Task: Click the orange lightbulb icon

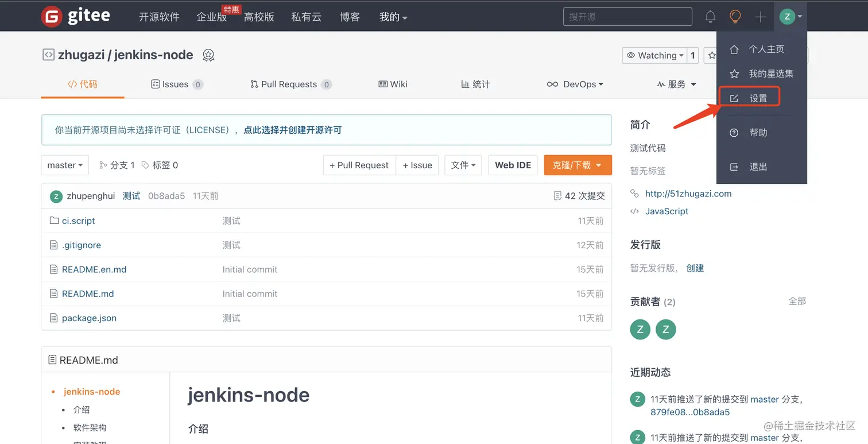Action: click(735, 17)
